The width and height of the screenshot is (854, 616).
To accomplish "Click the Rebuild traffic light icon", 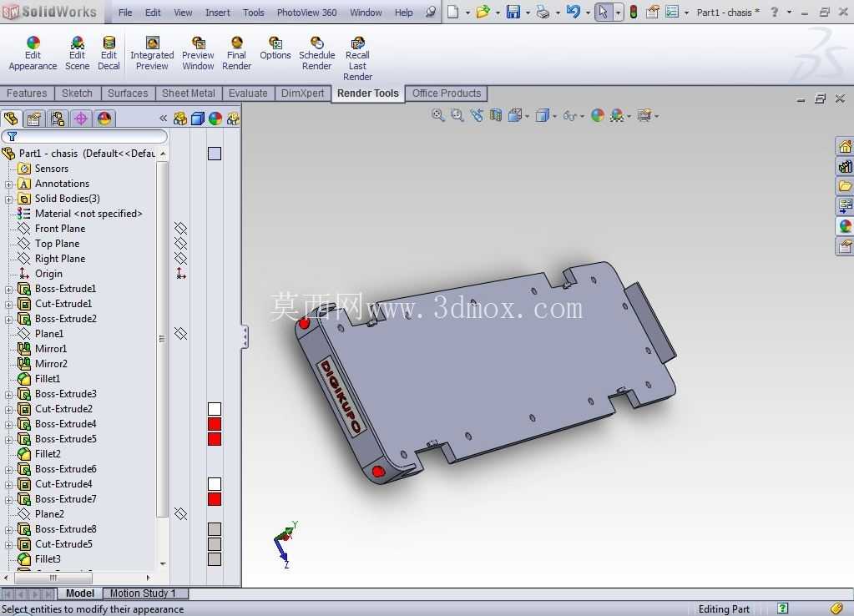I will (x=634, y=12).
